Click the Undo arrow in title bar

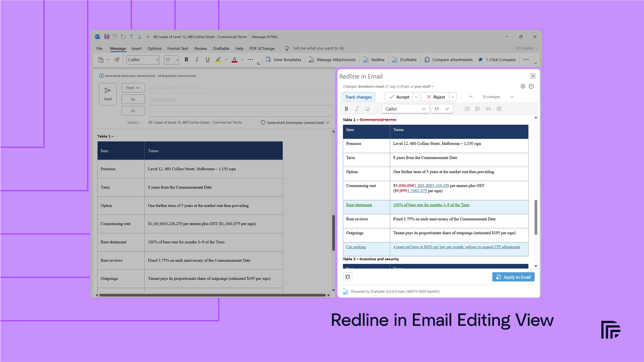point(115,37)
